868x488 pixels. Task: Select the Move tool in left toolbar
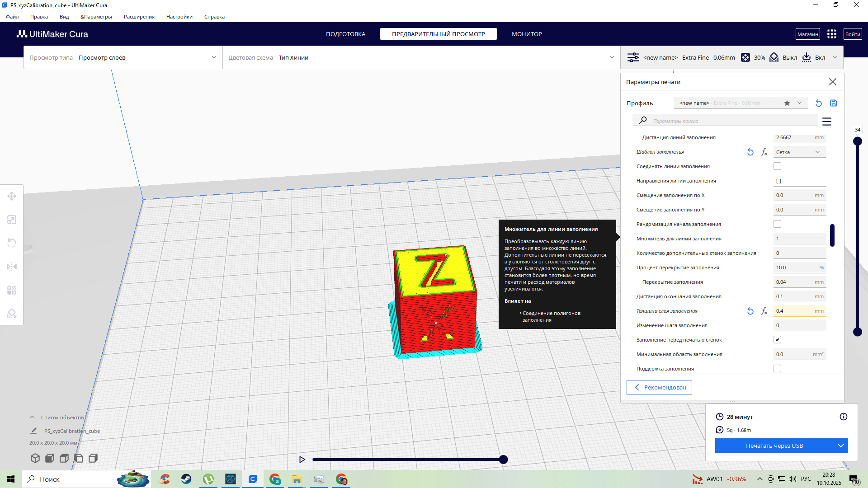pyautogui.click(x=12, y=196)
